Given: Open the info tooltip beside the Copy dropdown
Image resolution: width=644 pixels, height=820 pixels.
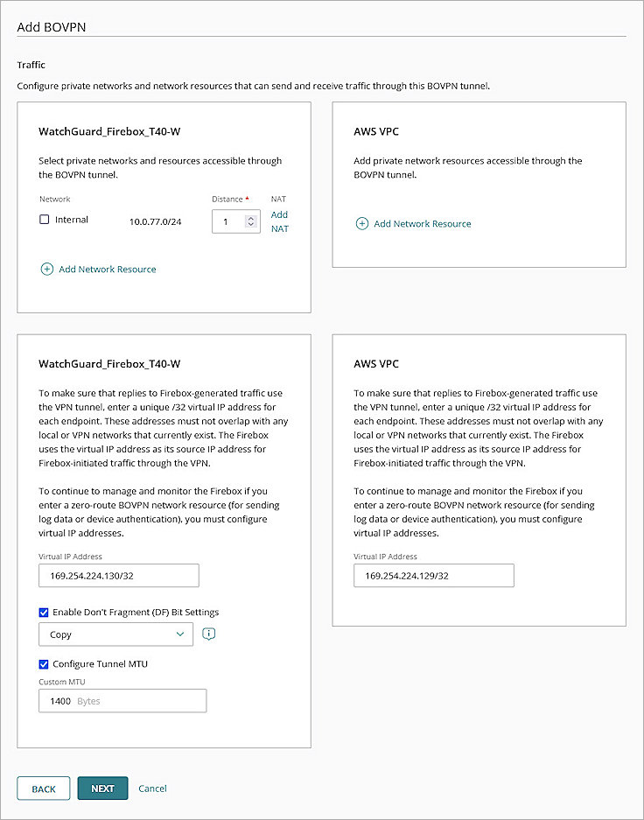Looking at the screenshot, I should (x=208, y=634).
